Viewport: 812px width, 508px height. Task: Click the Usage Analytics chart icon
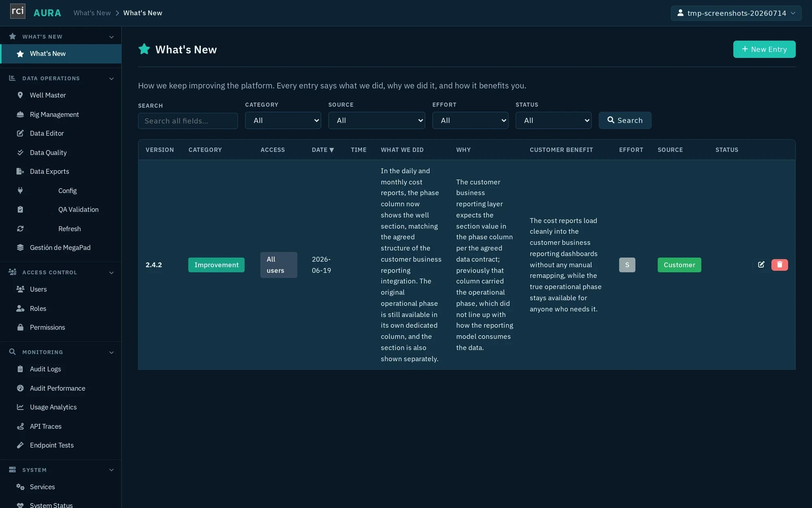pyautogui.click(x=20, y=407)
